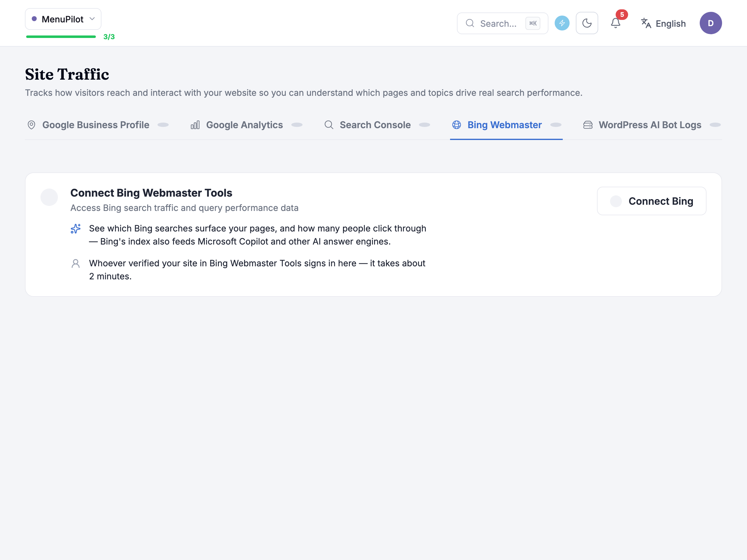Screen dimensions: 747x560
Task: Switch to Google Analytics tab
Action: pyautogui.click(x=246, y=125)
